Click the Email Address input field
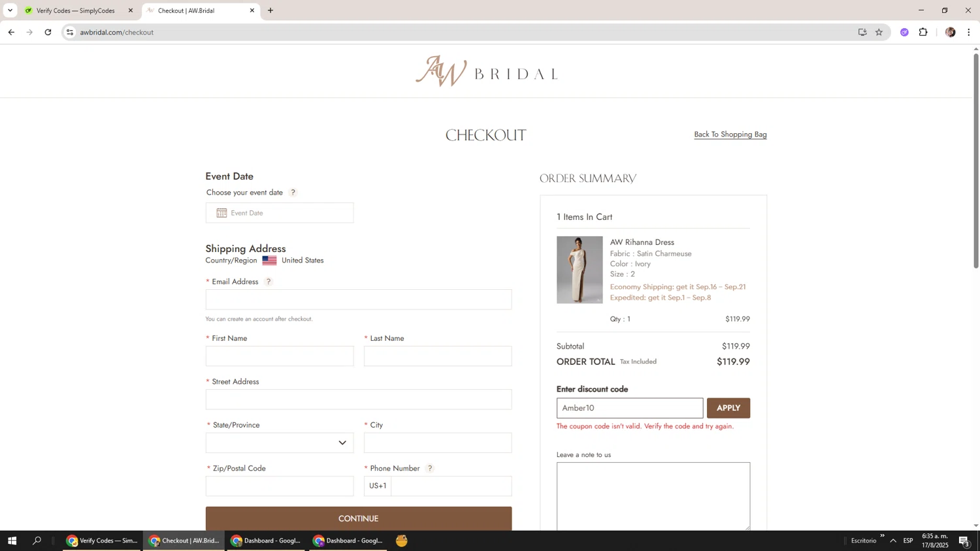This screenshot has width=980, height=551. coord(359,300)
